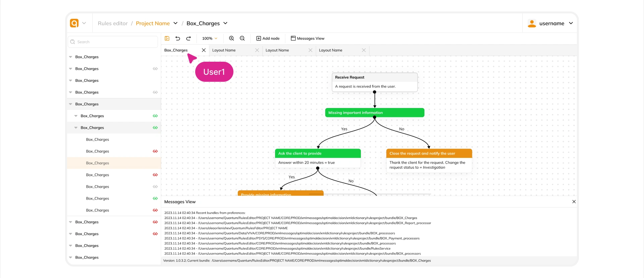The width and height of the screenshot is (644, 278).
Task: Click the orange app logo icon
Action: pyautogui.click(x=74, y=23)
